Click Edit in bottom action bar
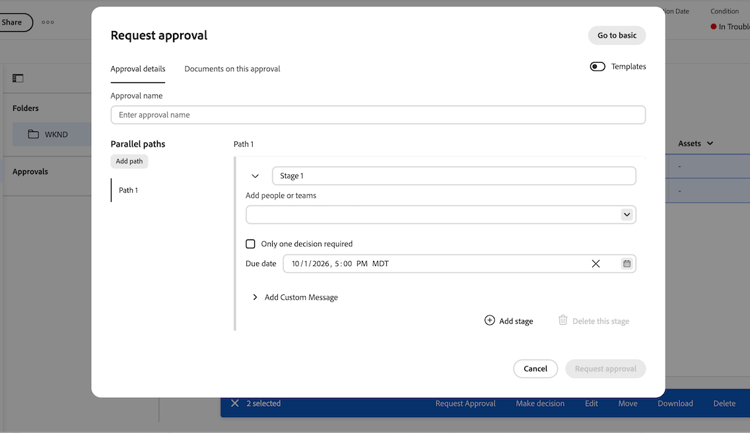The image size is (750, 433). click(591, 403)
